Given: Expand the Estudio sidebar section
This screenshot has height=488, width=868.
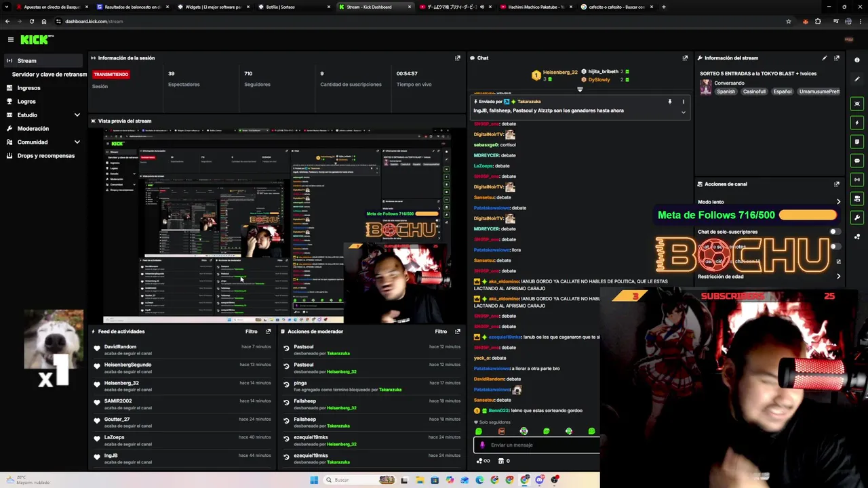Looking at the screenshot, I should click(77, 115).
